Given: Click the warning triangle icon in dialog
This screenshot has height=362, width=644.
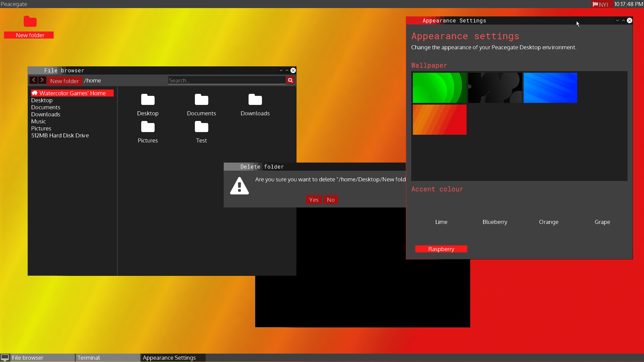Looking at the screenshot, I should coord(239,186).
